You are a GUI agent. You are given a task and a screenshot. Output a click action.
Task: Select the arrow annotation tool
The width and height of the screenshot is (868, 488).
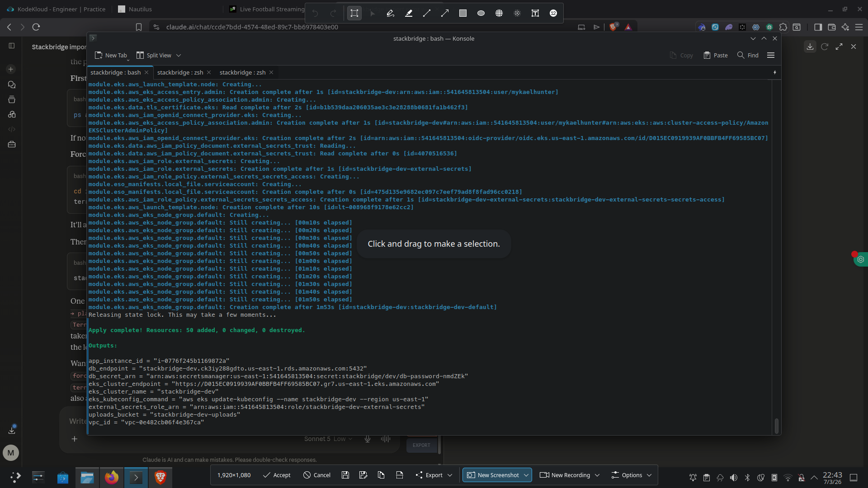coord(445,13)
